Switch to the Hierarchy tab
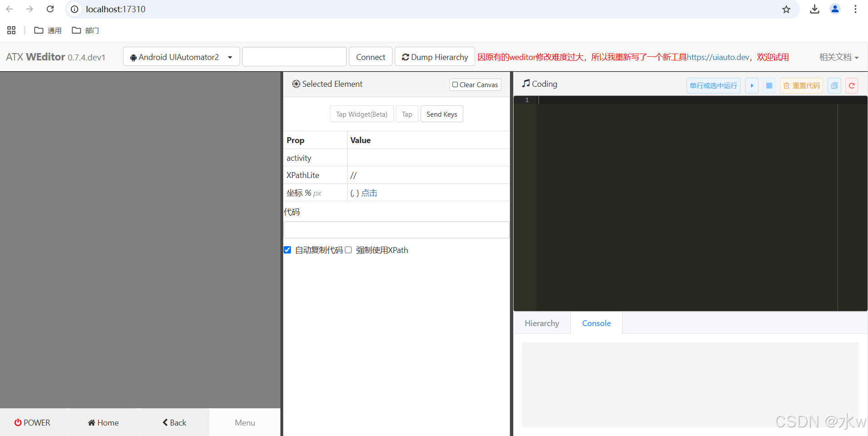This screenshot has height=436, width=868. [x=542, y=323]
